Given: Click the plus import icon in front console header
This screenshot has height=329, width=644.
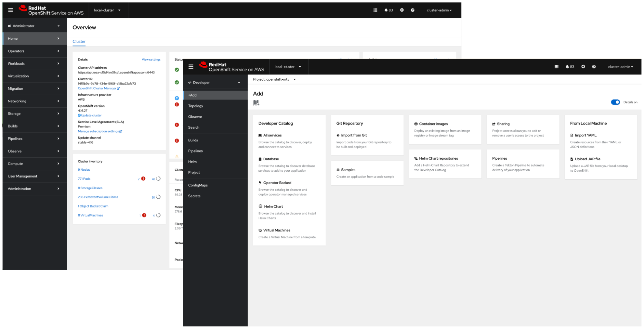Looking at the screenshot, I should coord(583,67).
